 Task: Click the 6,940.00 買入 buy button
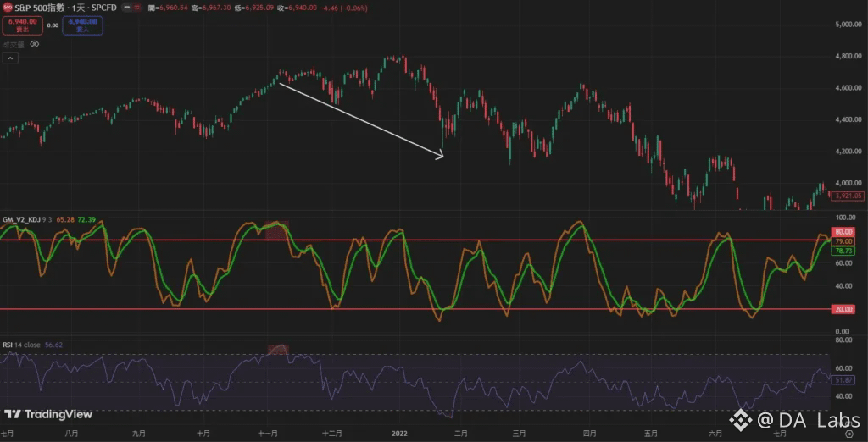(x=82, y=25)
